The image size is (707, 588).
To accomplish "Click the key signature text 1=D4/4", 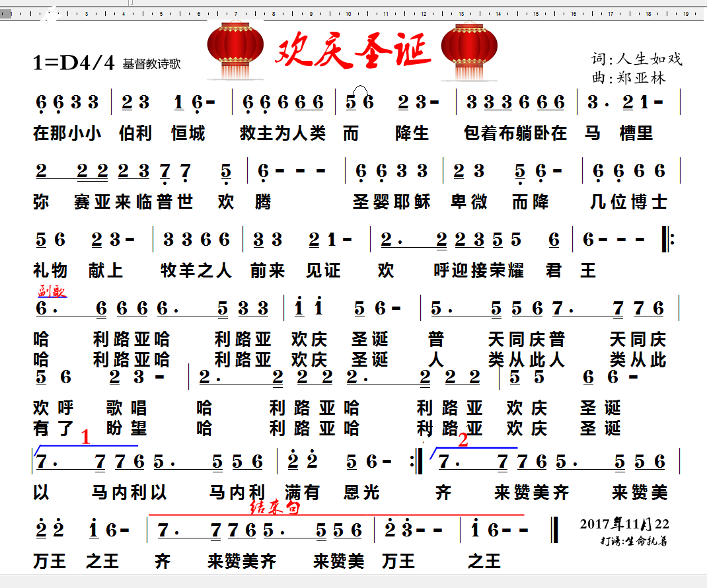I will click(74, 63).
